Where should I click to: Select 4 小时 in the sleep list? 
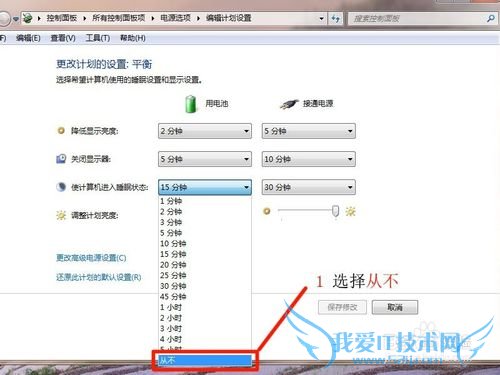click(205, 339)
